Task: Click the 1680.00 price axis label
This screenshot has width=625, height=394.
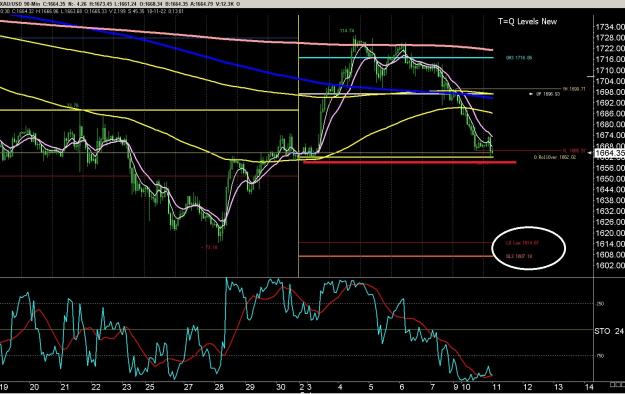Action: pos(609,125)
